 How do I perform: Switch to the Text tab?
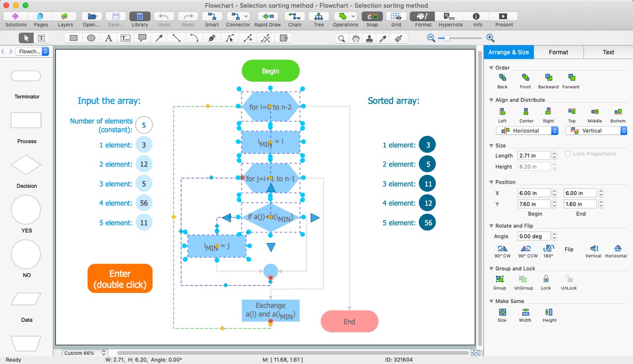point(608,52)
